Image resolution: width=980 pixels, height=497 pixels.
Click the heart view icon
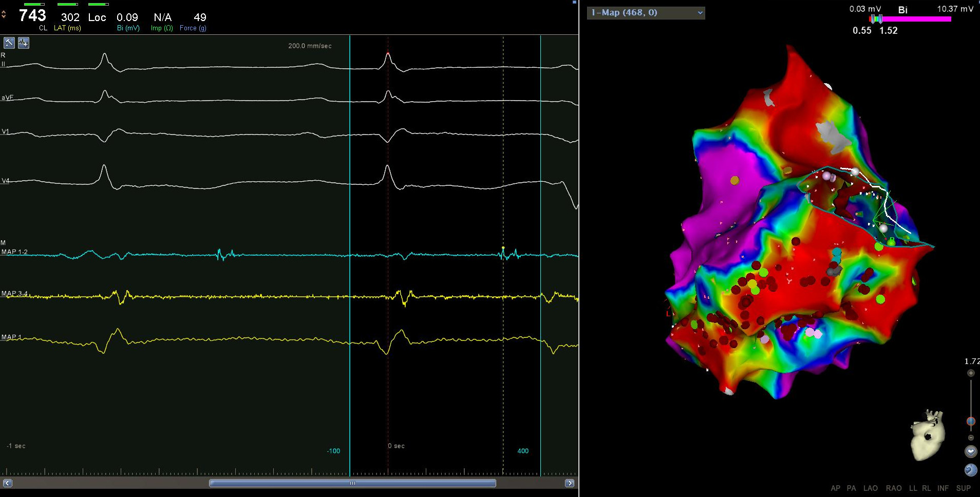click(x=970, y=451)
